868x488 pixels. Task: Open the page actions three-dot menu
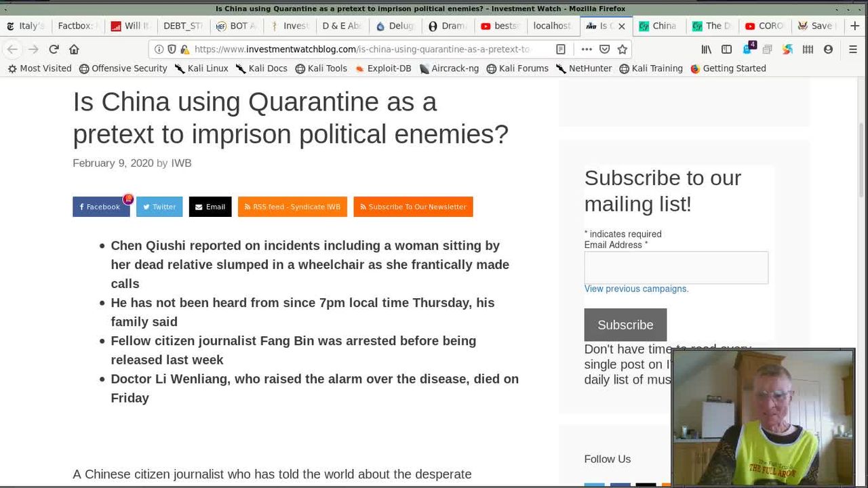click(587, 49)
